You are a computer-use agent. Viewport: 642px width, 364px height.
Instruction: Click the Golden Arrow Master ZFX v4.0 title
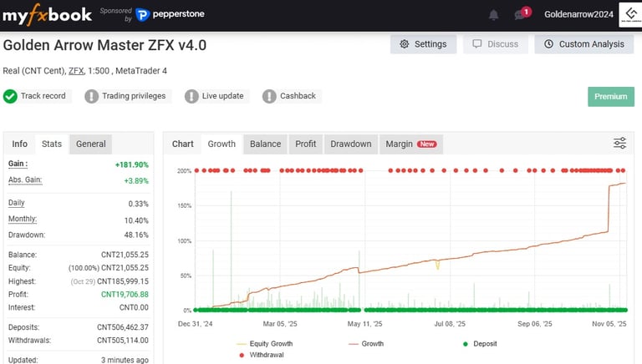104,45
